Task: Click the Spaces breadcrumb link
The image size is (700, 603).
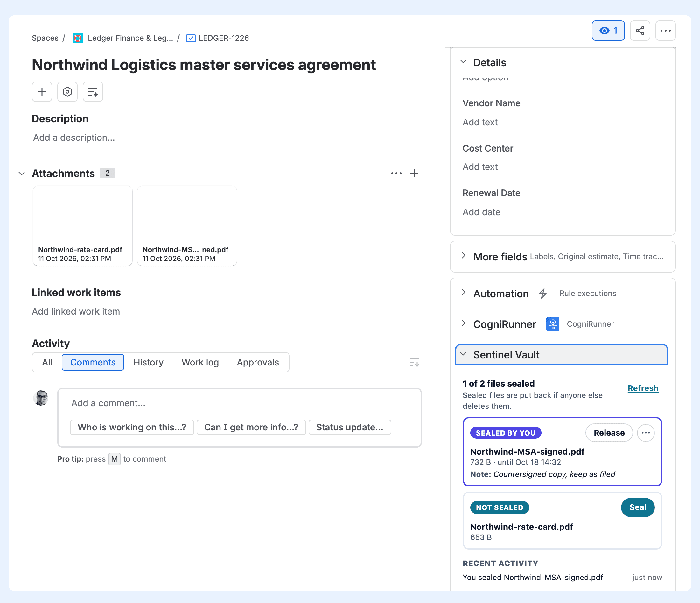Action: click(45, 38)
